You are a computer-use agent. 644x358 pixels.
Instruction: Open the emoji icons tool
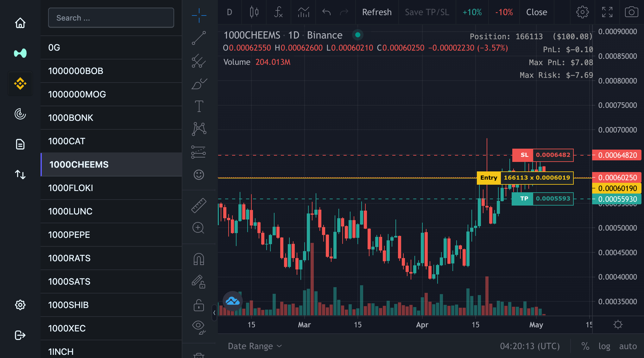(199, 175)
